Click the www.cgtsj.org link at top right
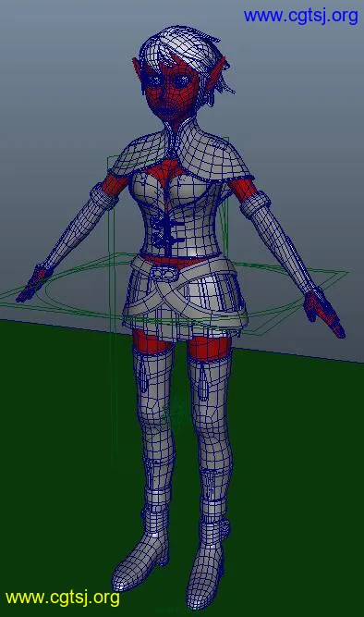 tap(300, 16)
